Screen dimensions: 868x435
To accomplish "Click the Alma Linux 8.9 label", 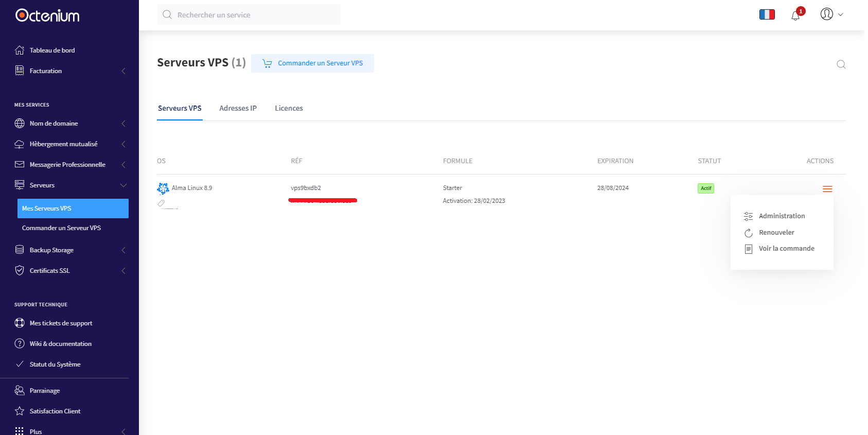I will coord(192,188).
